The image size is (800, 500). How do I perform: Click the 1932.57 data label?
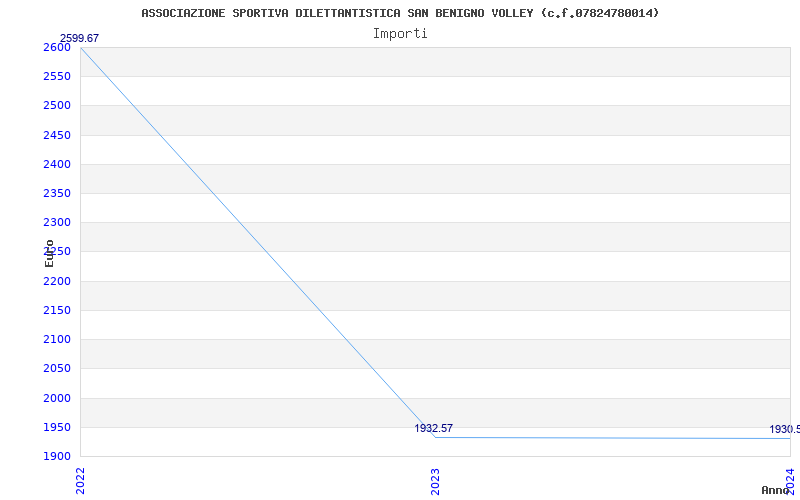(433, 429)
